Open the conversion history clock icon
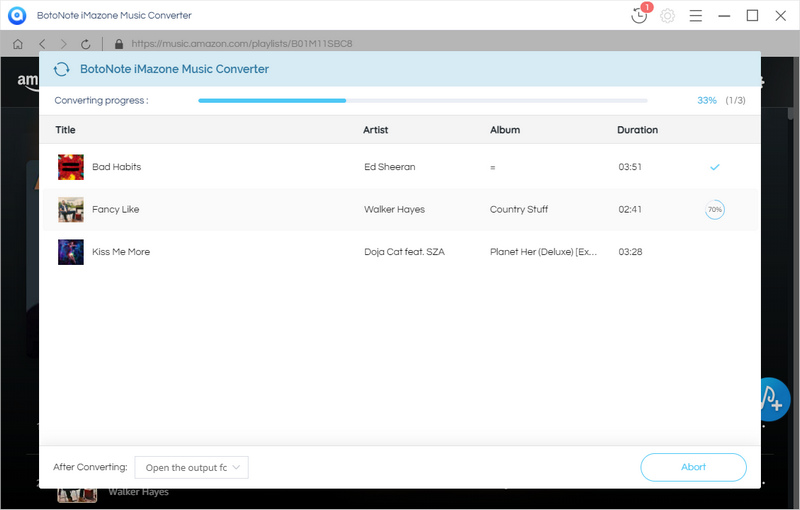Screen dimensions: 800x510 tap(639, 16)
